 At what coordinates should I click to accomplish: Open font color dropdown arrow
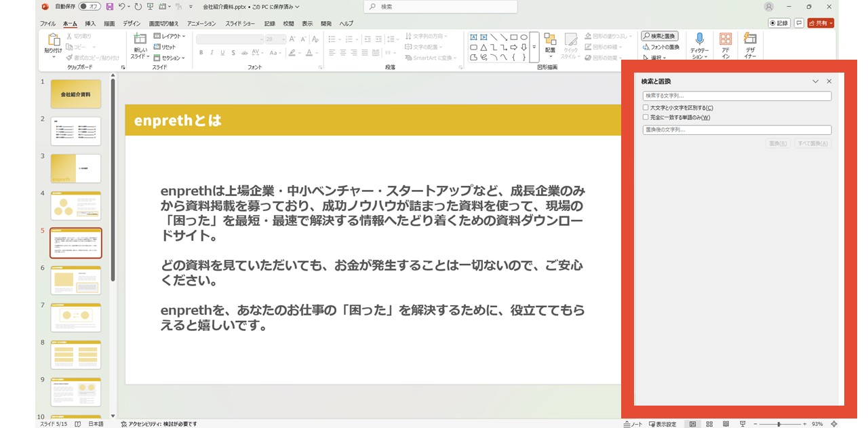point(317,53)
